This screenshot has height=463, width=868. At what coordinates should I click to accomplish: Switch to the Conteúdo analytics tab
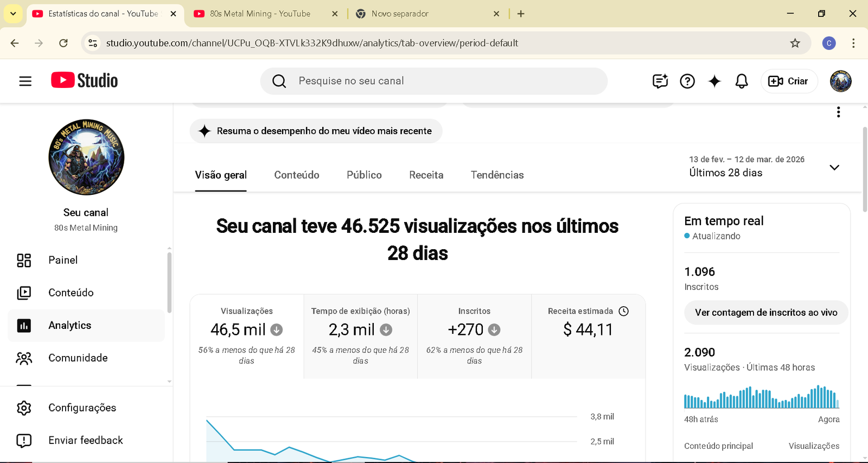point(296,175)
